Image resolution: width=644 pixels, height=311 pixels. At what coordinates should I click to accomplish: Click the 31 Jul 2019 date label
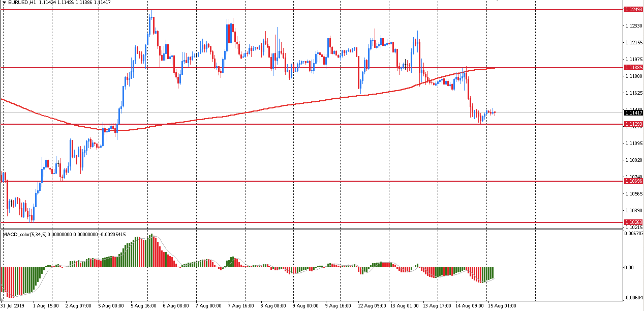tap(13, 306)
